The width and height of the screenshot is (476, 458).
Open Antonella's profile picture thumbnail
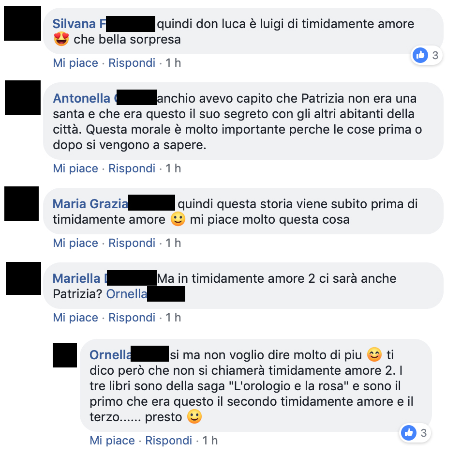pos(23,98)
